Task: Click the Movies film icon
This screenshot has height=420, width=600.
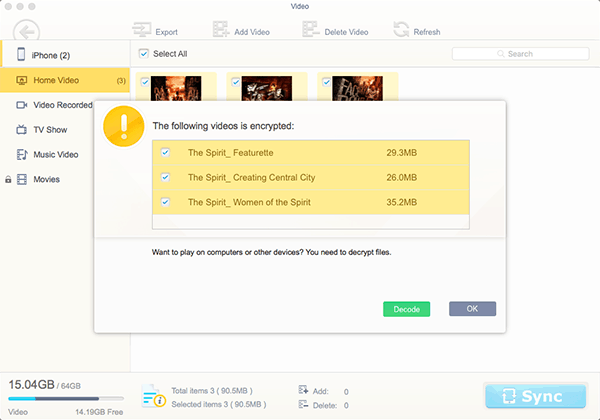Action: tap(22, 179)
